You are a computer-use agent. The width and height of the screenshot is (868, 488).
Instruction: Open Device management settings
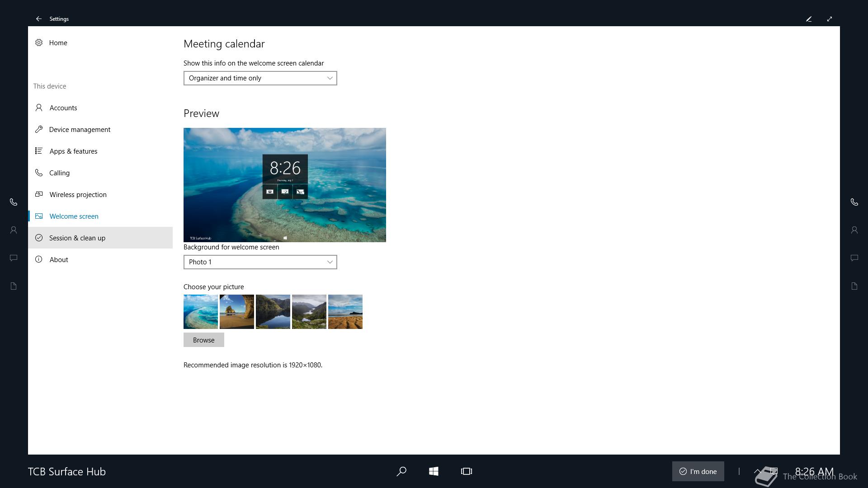(x=100, y=129)
